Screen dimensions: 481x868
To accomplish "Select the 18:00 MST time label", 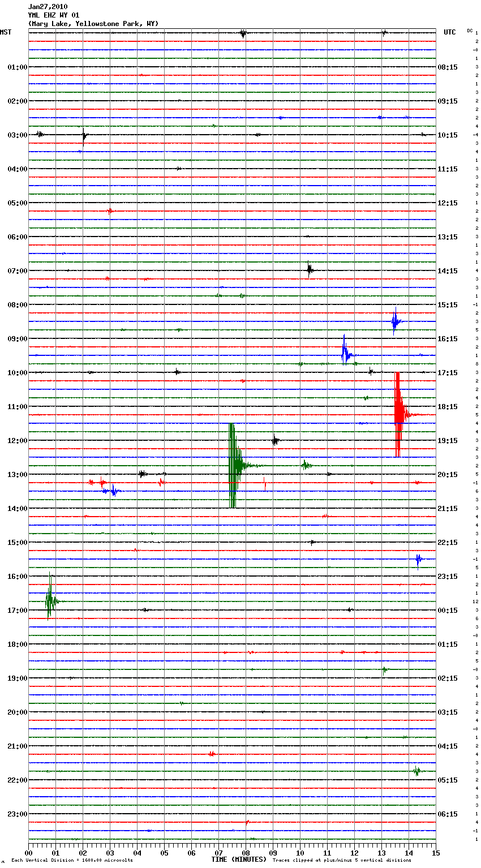I will [x=17, y=644].
